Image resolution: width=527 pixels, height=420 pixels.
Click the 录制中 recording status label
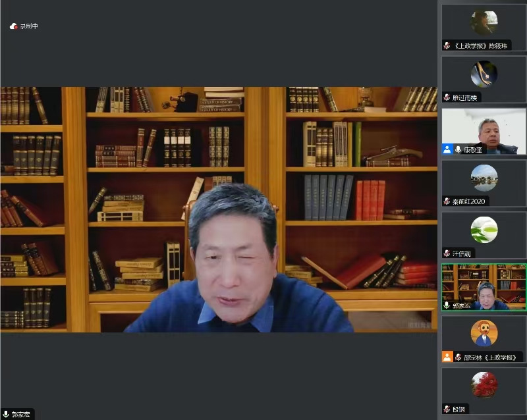(28, 26)
